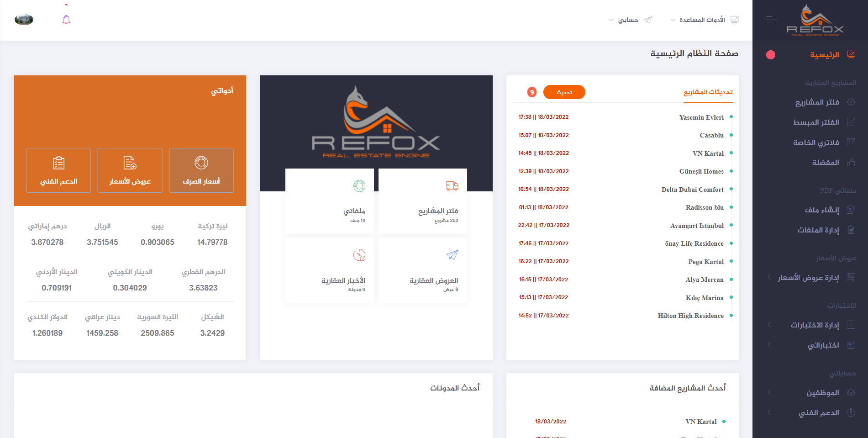
Task: Open real estate offers card العروض العقارية
Action: click(x=422, y=270)
